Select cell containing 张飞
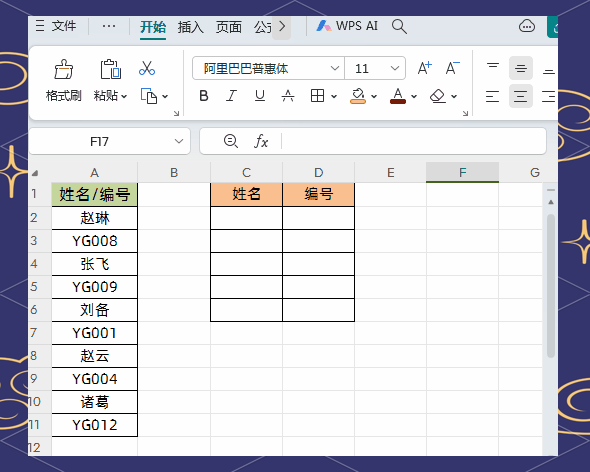The height and width of the screenshot is (472, 590). tap(94, 264)
